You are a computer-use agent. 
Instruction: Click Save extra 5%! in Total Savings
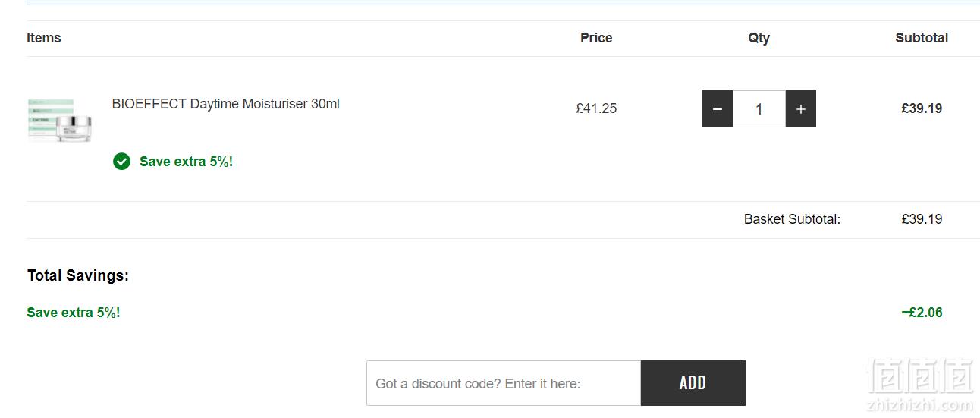point(74,313)
